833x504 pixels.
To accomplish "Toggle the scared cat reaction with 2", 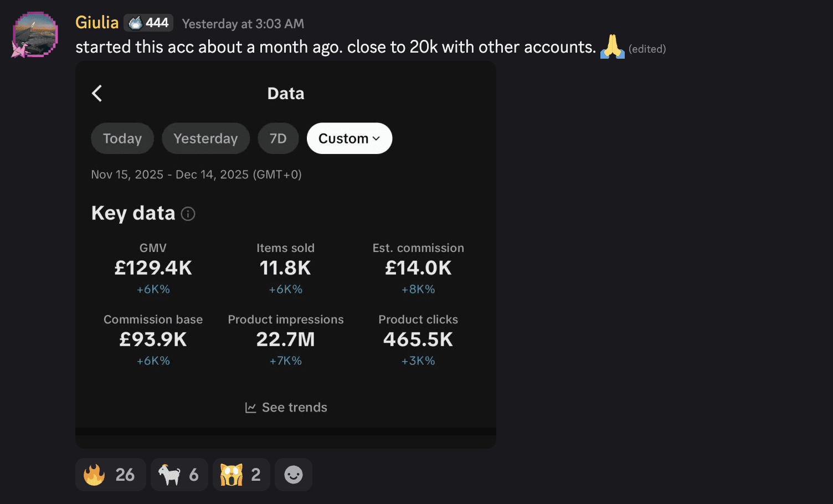I will click(241, 475).
